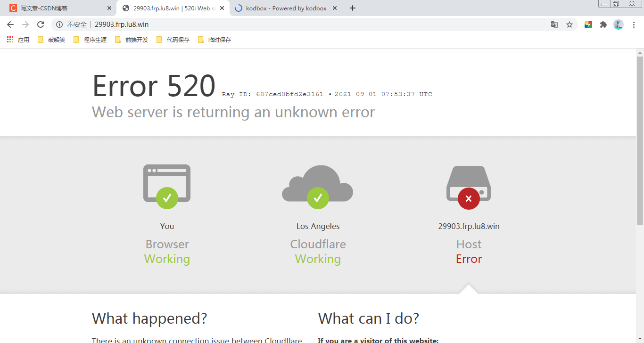Click the Cloudflare label under Los Angeles
Viewport: 644px width, 343px height.
318,244
